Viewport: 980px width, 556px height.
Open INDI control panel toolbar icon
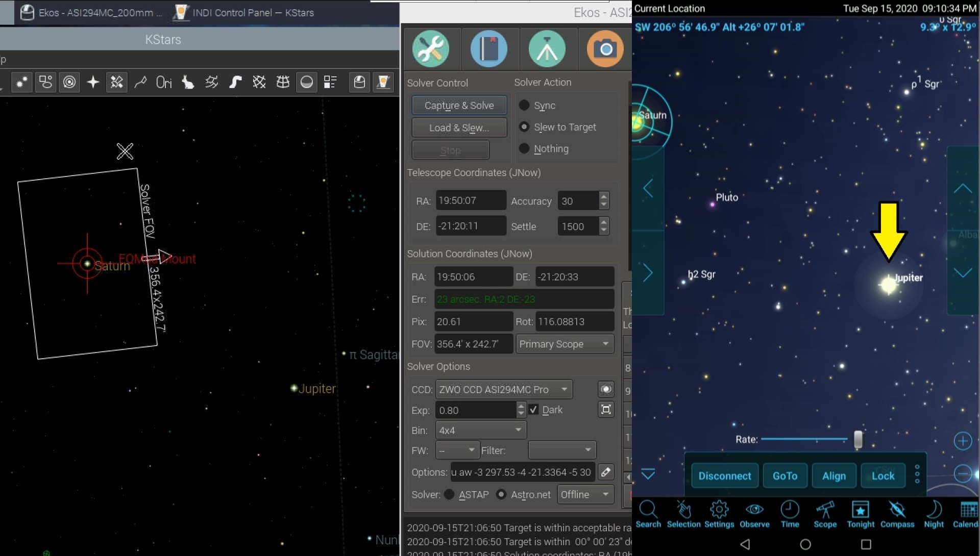(383, 82)
